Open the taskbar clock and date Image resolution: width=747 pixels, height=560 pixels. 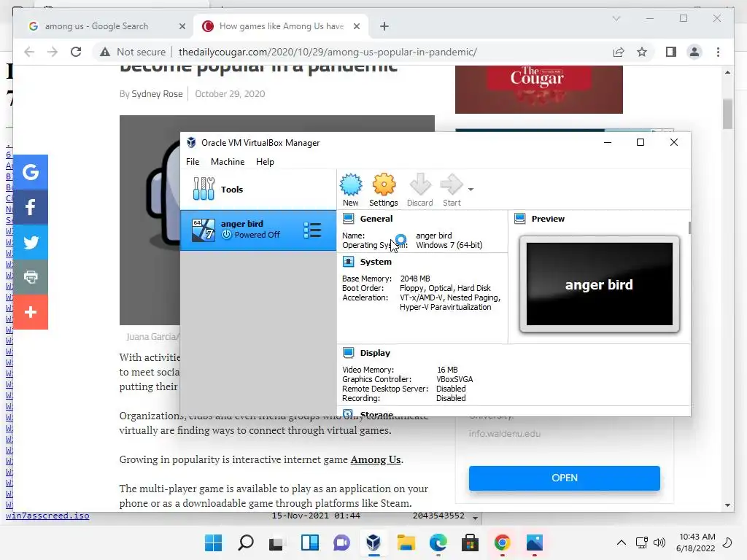pos(697,542)
